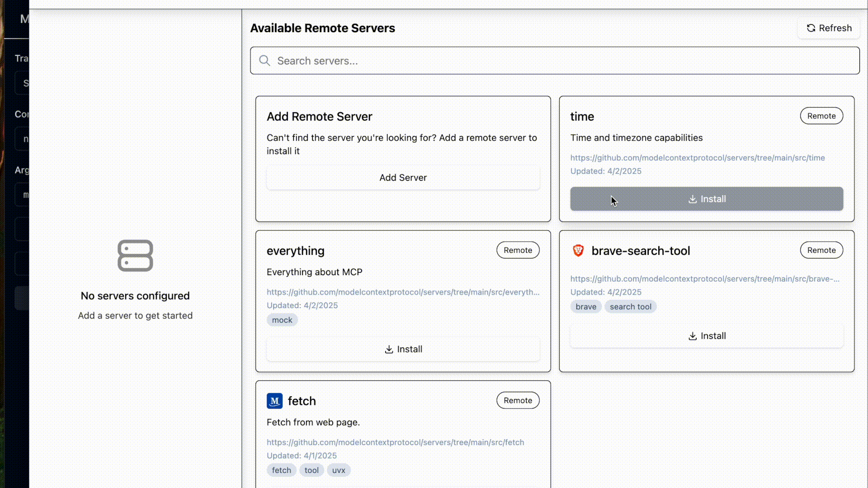This screenshot has height=488, width=868.
Task: Click the mock tag
Action: tap(282, 320)
